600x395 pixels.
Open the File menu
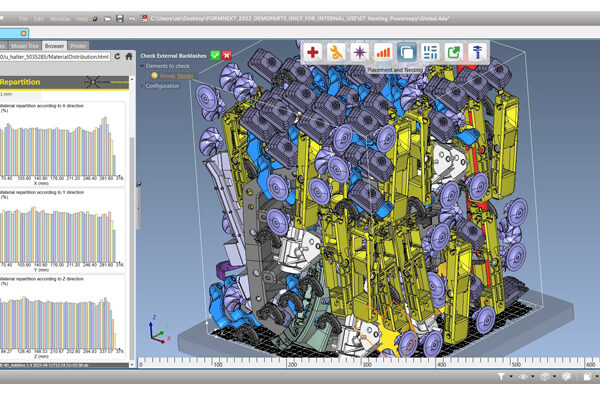pyautogui.click(x=23, y=19)
